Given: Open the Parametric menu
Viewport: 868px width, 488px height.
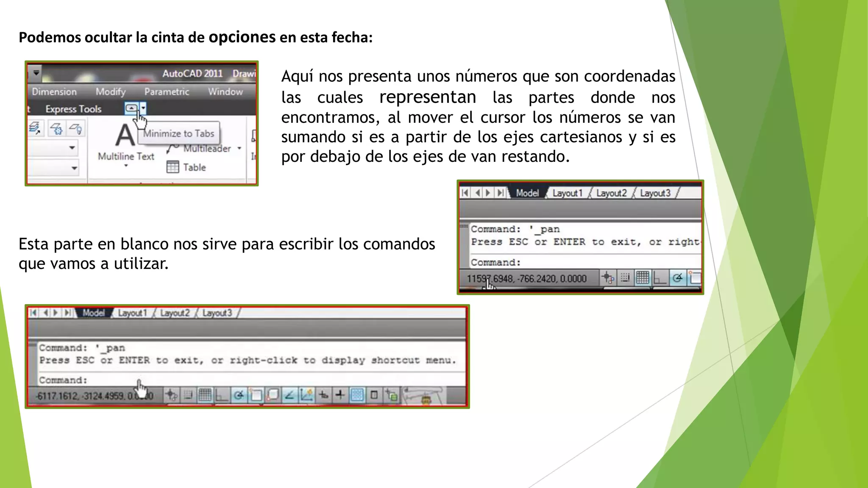Looking at the screenshot, I should point(167,91).
